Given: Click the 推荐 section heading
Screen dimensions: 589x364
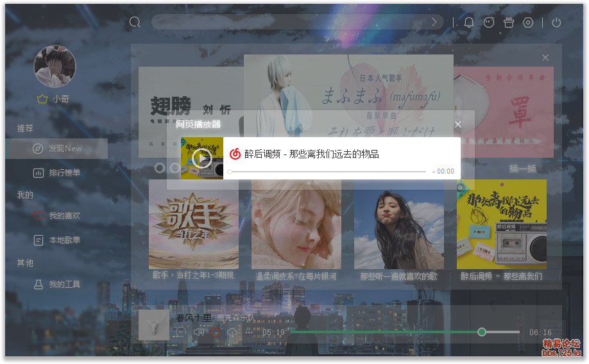Looking at the screenshot, I should (25, 128).
